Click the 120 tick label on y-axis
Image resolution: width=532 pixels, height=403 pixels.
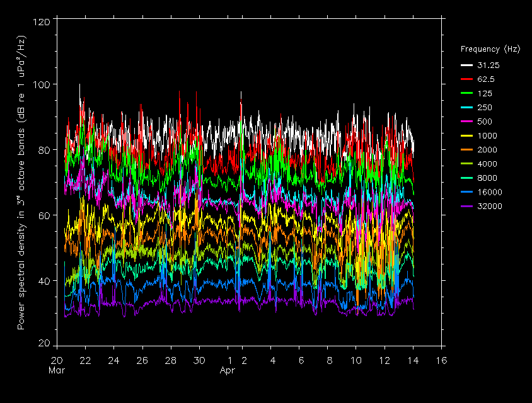click(x=42, y=21)
